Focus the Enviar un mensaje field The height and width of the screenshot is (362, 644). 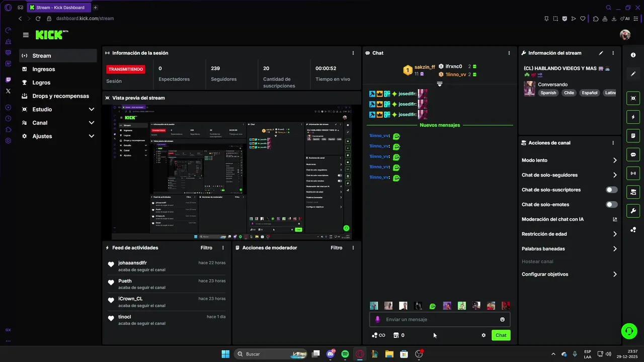439,319
